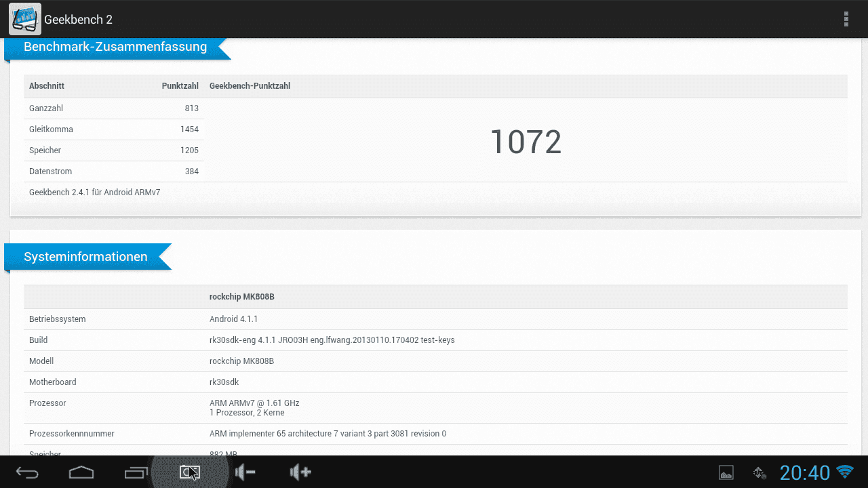The image size is (868, 488).
Task: Select the overall score 1072
Action: pos(526,142)
